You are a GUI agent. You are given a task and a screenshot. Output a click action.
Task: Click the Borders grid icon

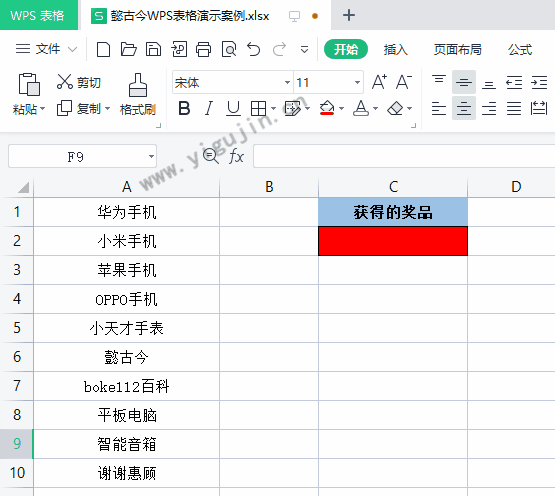(x=258, y=108)
